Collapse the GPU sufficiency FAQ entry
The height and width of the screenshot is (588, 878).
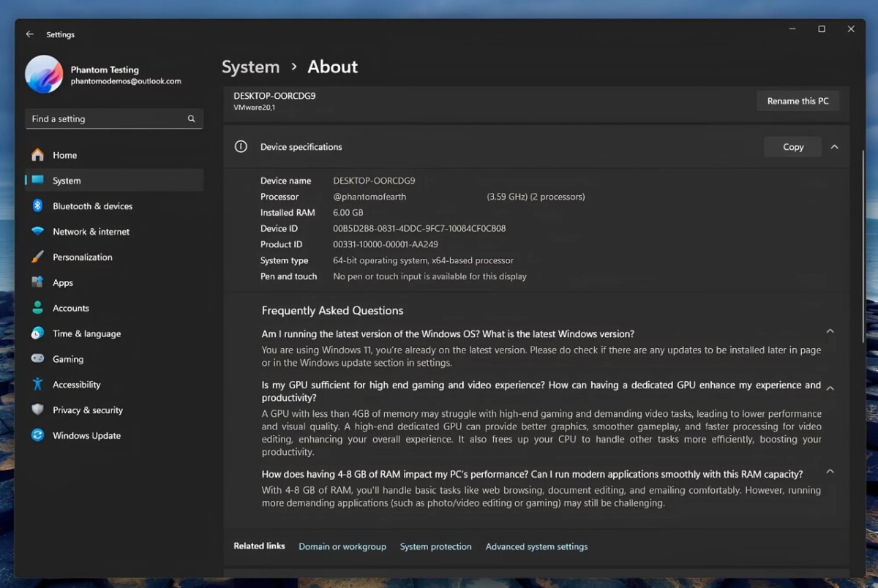(830, 385)
